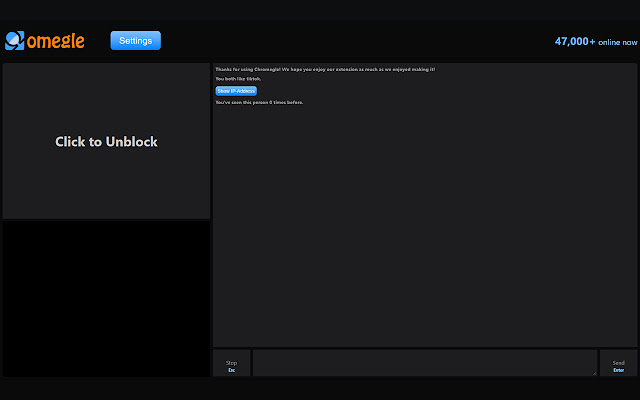Open the Settings menu
The image size is (640, 400).
(136, 40)
